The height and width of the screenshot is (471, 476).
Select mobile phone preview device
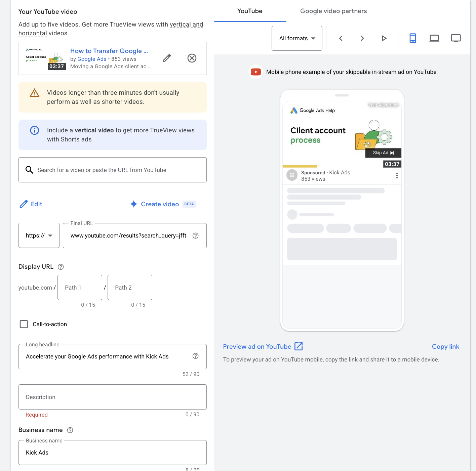click(x=413, y=38)
